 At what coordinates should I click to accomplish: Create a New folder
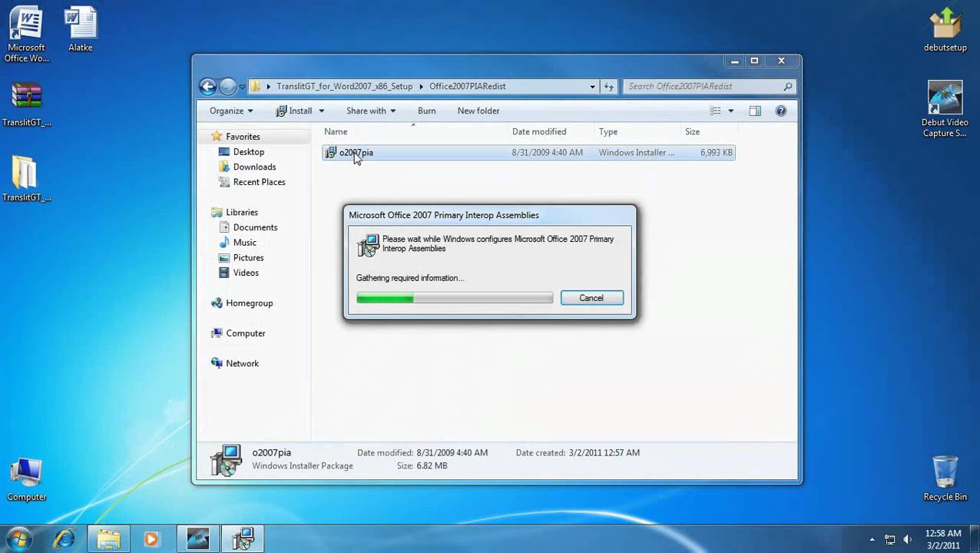click(x=478, y=111)
